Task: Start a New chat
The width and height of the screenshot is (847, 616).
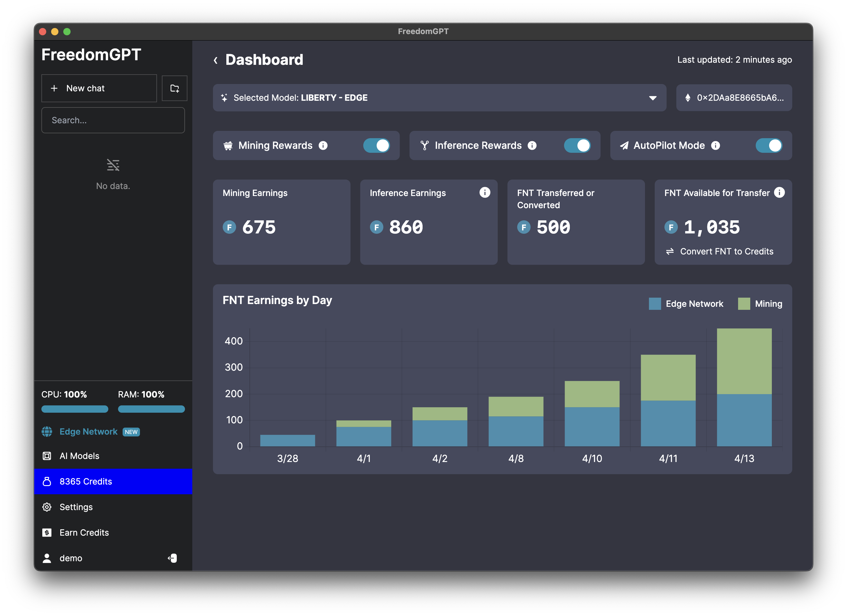Action: click(99, 89)
